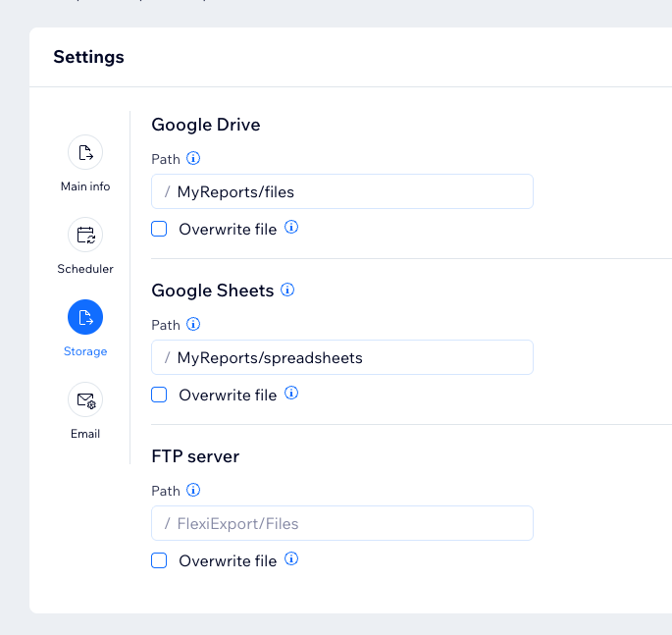Click info icon beside FTP server Overwrite file
The height and width of the screenshot is (635, 672).
pyautogui.click(x=291, y=558)
